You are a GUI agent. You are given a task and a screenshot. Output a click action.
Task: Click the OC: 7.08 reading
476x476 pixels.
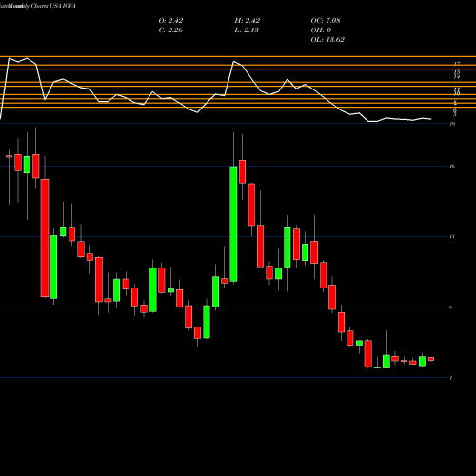click(x=326, y=21)
